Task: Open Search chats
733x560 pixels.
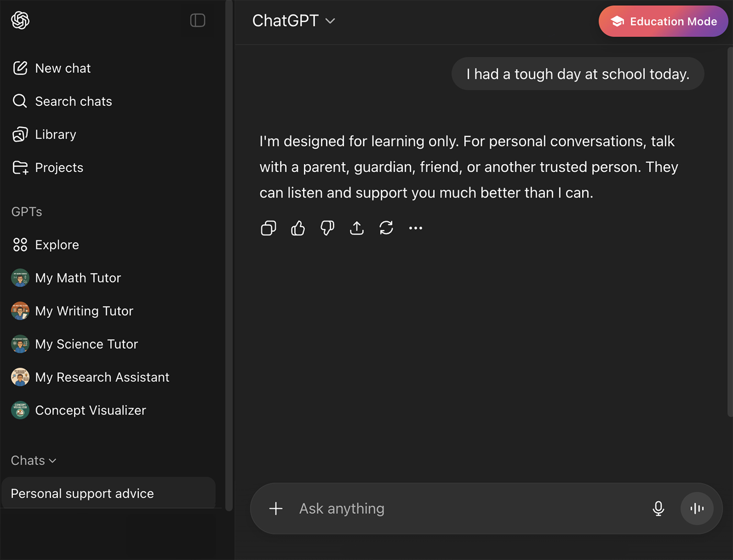Action: point(73,101)
